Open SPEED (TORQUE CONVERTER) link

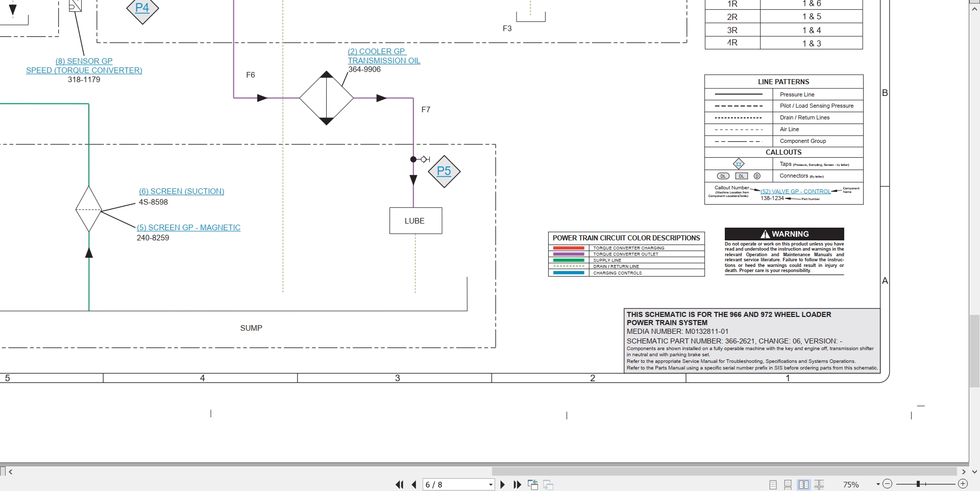[84, 70]
